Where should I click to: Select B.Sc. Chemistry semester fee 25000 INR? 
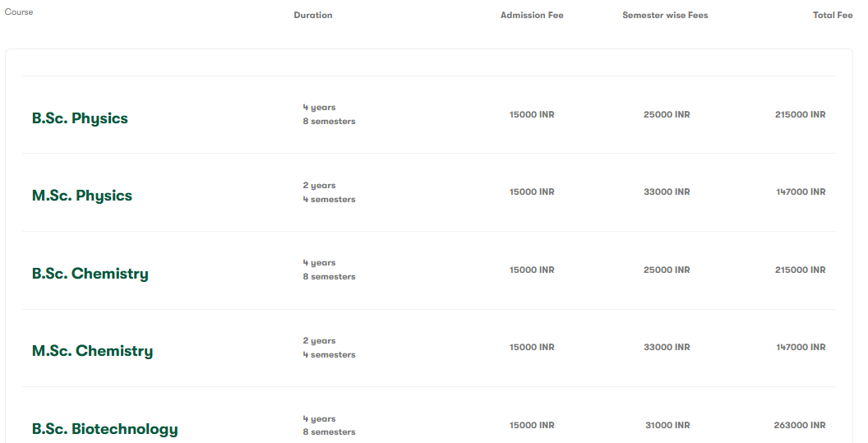click(x=667, y=270)
